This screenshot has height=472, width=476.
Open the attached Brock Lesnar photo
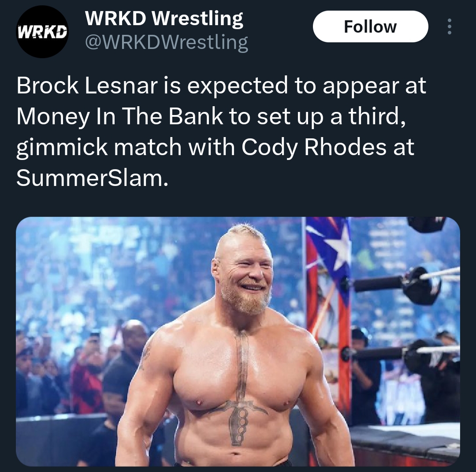238,342
